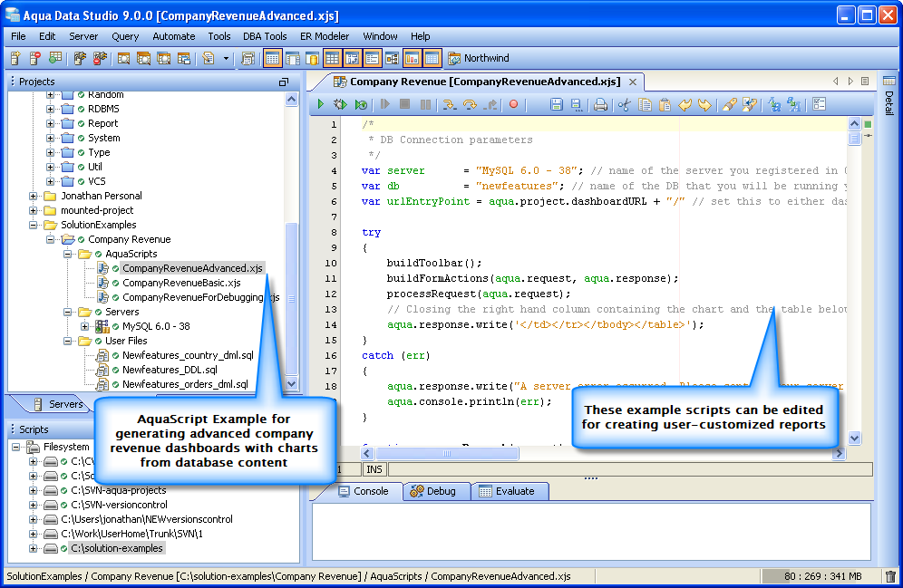Click the red breakpoint toggle icon
The image size is (903, 588).
pyautogui.click(x=513, y=105)
